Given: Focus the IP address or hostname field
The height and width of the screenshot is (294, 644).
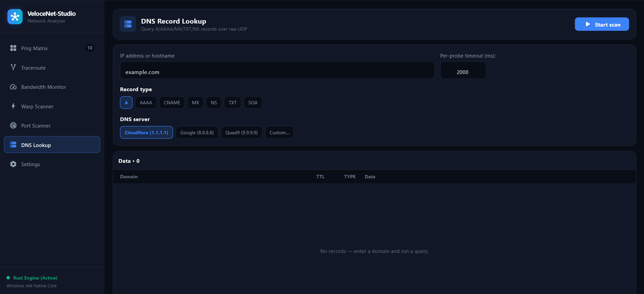Looking at the screenshot, I should click(x=277, y=70).
